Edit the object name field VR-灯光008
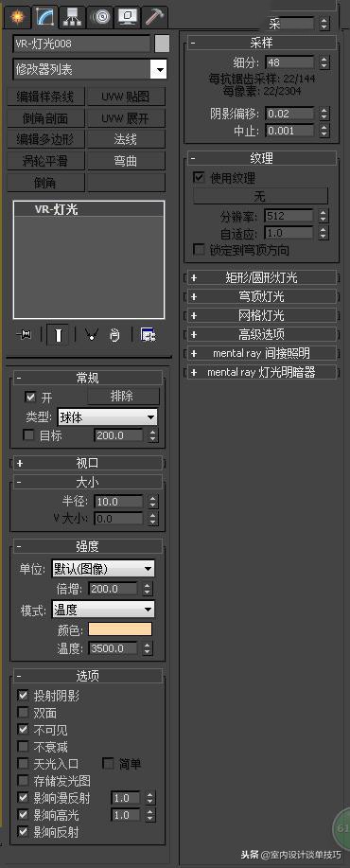 (x=82, y=44)
